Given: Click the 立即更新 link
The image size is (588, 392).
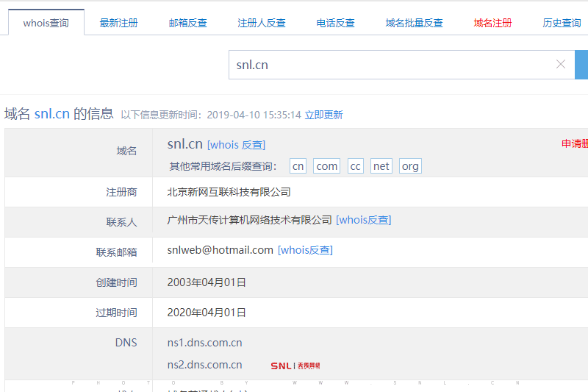Looking at the screenshot, I should tap(323, 115).
